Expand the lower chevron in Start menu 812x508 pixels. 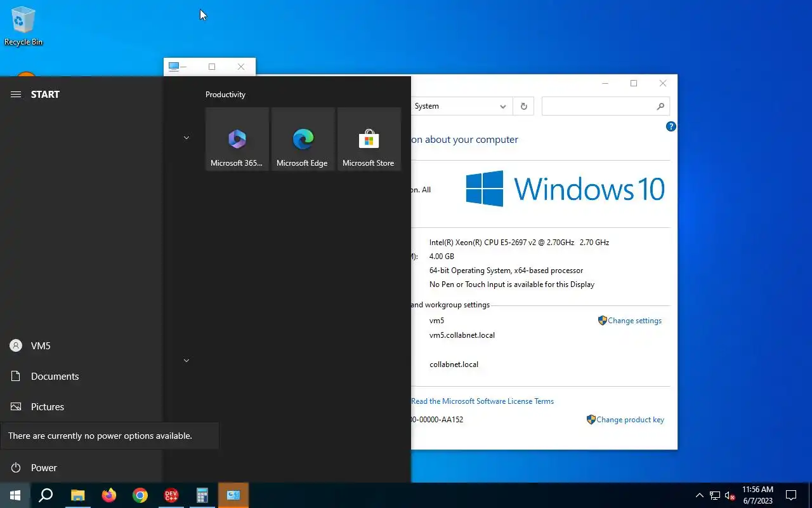[187, 361]
